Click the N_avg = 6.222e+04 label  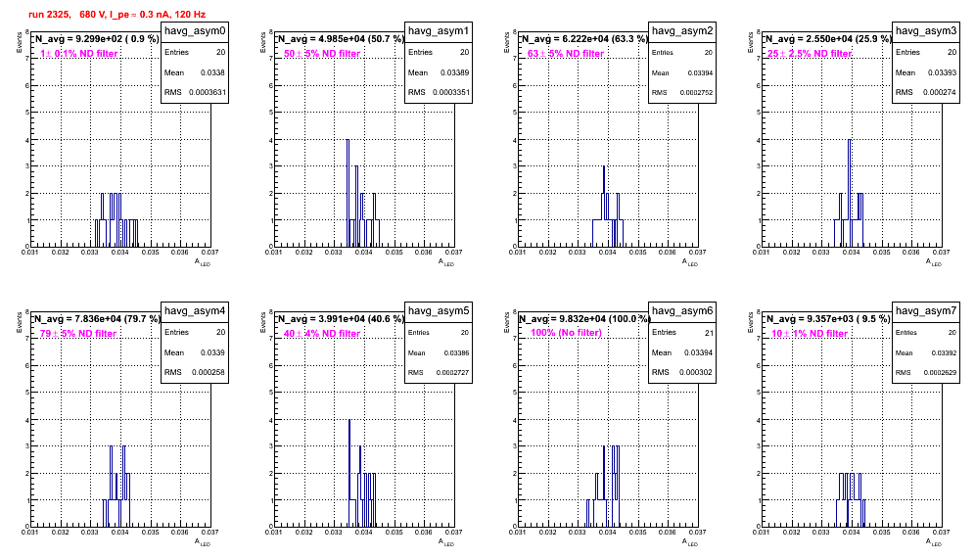[x=584, y=39]
